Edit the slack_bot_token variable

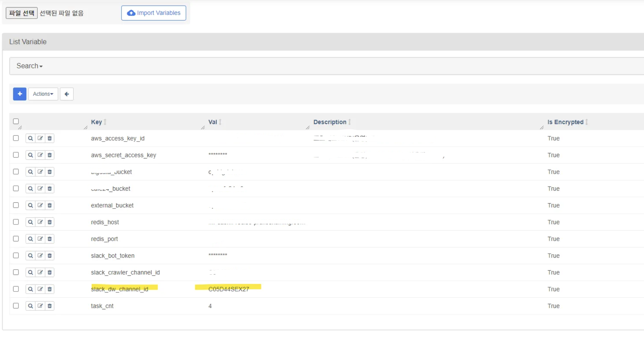tap(40, 256)
